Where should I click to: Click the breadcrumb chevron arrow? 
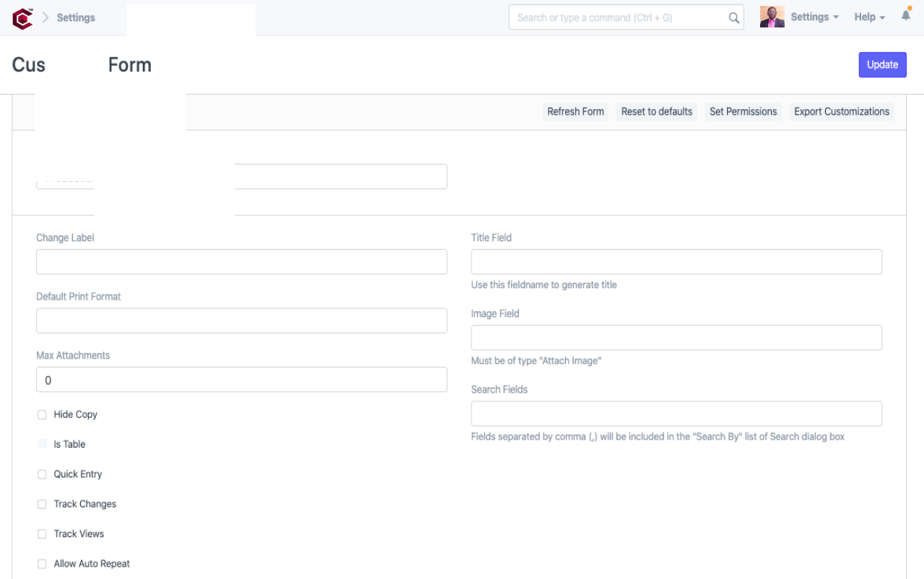pos(45,17)
